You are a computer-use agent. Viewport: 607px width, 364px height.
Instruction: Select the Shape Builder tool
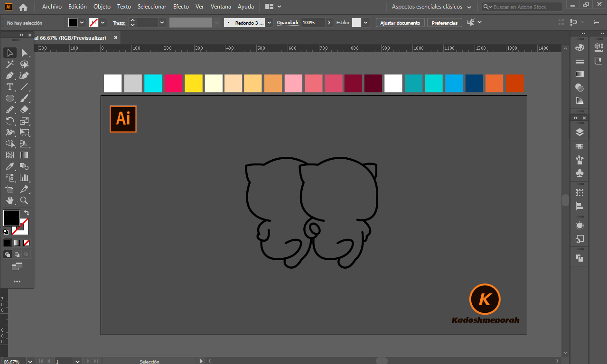coord(10,144)
